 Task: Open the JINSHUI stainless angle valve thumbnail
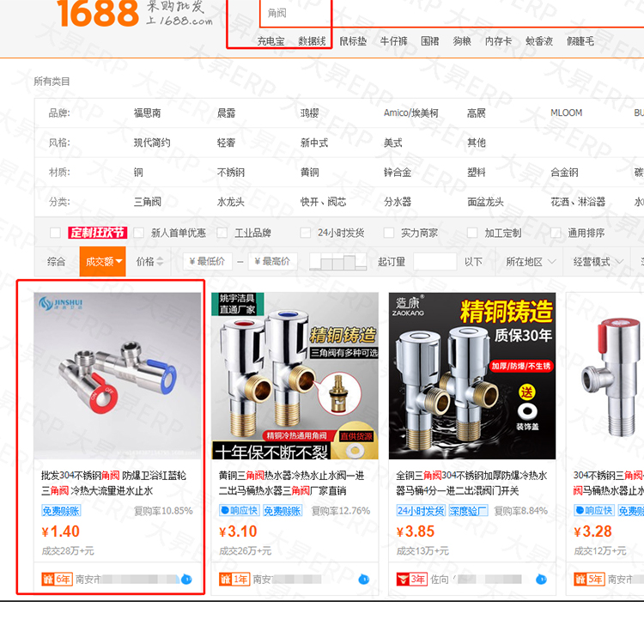click(118, 376)
